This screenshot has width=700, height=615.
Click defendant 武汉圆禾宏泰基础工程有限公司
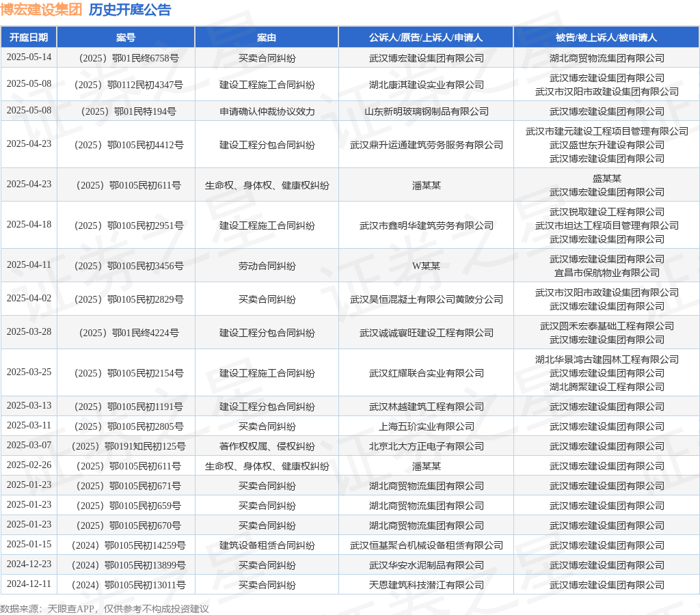click(x=607, y=326)
